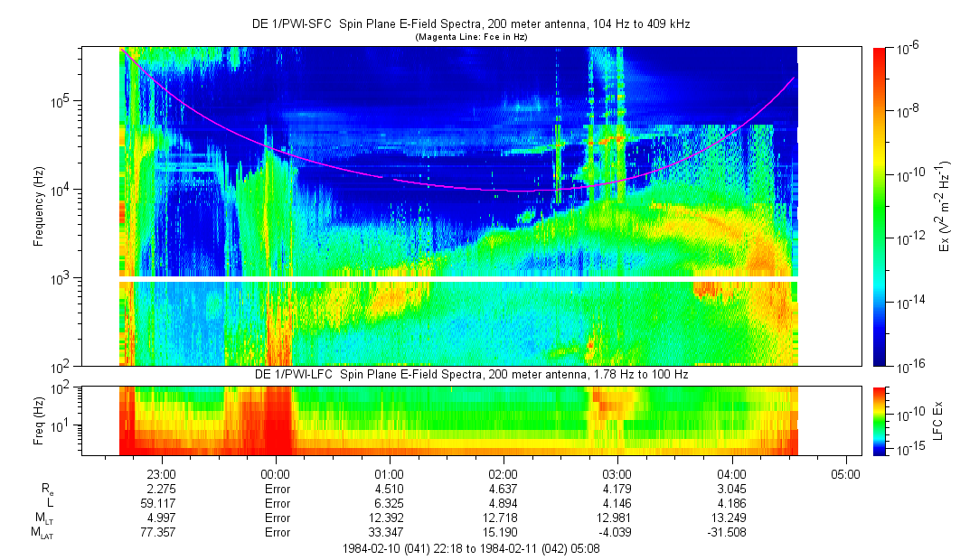Select the 00:00 time tick label
The width and height of the screenshot is (979, 560).
point(275,474)
